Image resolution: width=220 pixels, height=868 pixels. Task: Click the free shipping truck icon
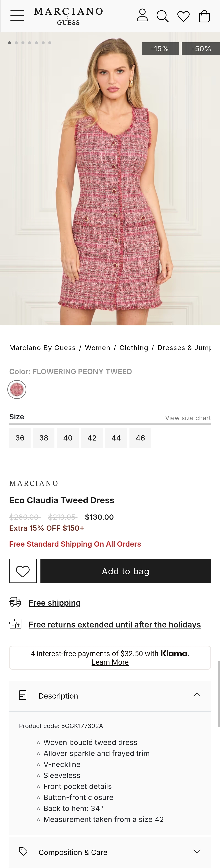point(15,602)
